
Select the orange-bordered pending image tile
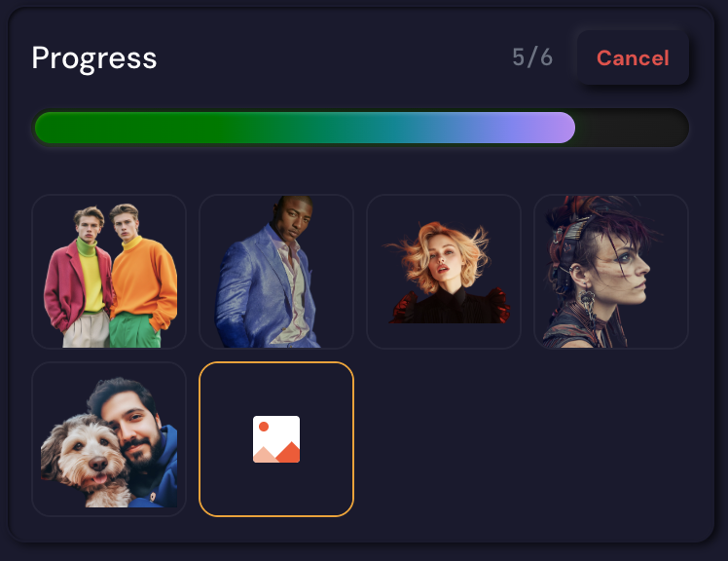(276, 439)
